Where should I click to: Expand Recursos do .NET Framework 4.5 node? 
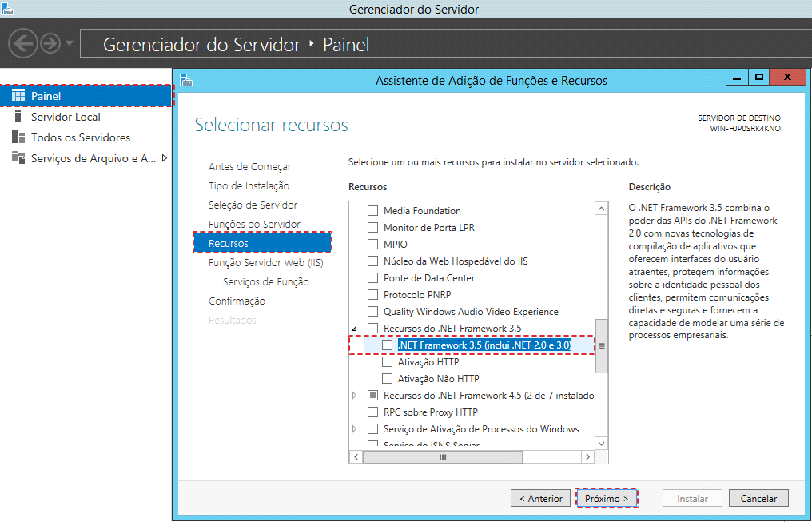355,395
